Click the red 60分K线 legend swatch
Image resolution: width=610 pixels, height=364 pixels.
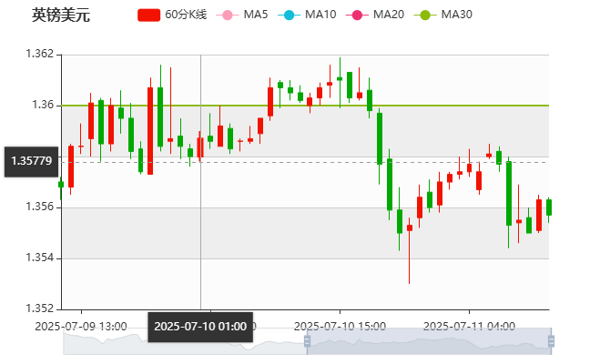[x=149, y=15]
